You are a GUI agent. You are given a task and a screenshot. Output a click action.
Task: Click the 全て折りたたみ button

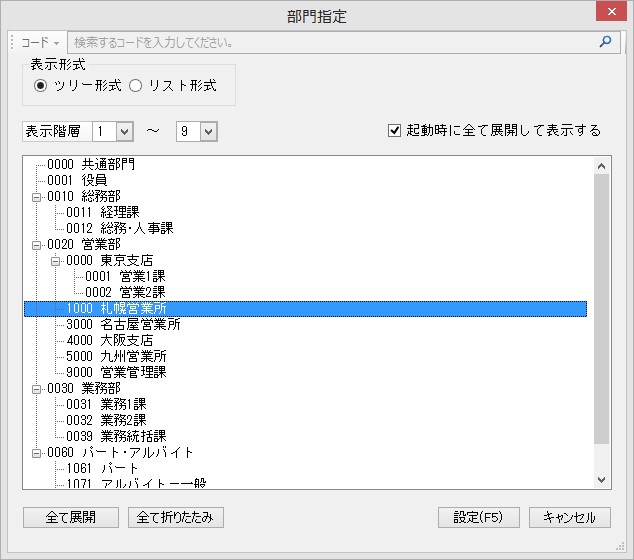pyautogui.click(x=176, y=517)
